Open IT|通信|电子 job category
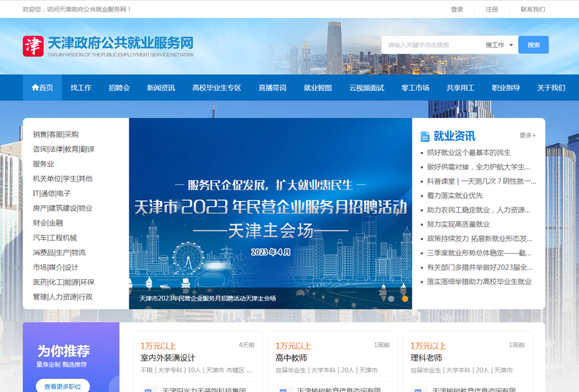This screenshot has width=579, height=392. coord(51,193)
